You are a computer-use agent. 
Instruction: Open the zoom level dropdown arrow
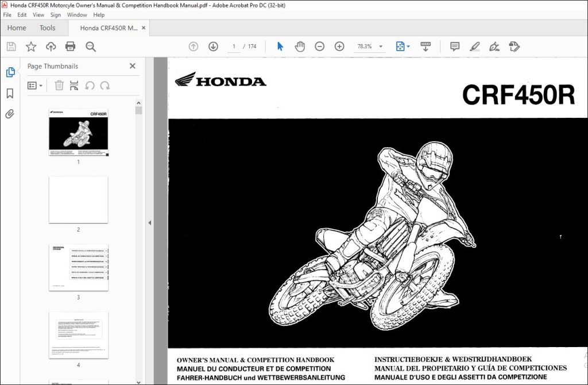381,47
